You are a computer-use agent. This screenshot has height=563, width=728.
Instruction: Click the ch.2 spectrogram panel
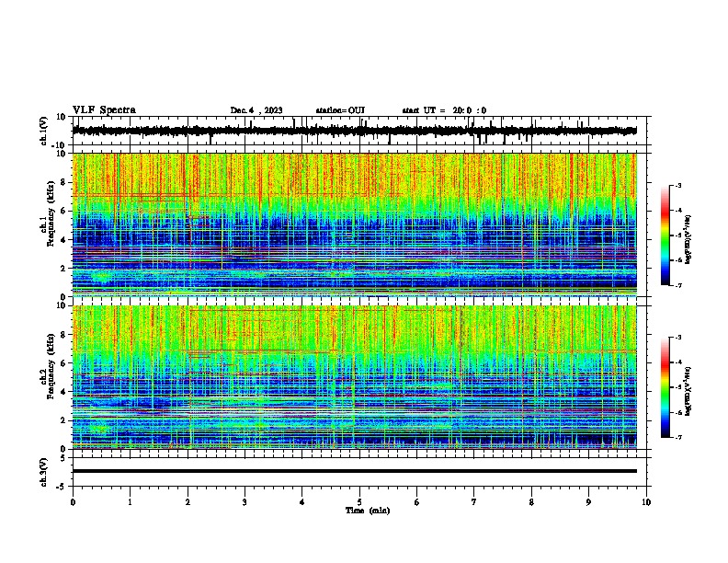point(354,377)
